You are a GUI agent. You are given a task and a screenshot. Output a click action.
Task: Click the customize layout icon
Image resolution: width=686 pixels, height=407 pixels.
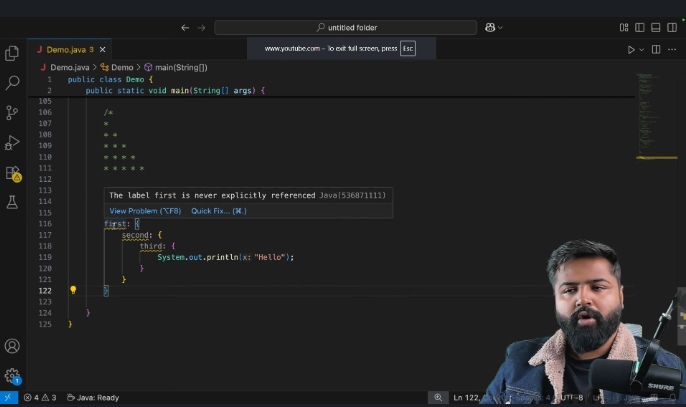624,28
